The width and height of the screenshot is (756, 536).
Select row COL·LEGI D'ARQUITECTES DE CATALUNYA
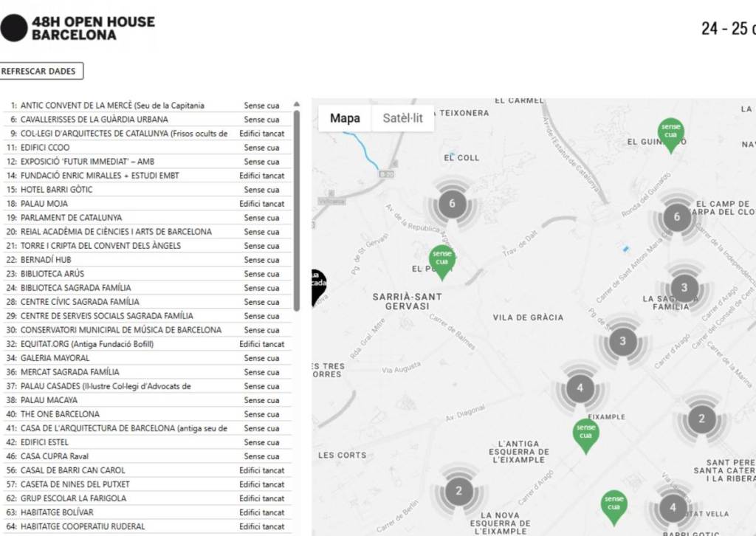[x=148, y=134]
